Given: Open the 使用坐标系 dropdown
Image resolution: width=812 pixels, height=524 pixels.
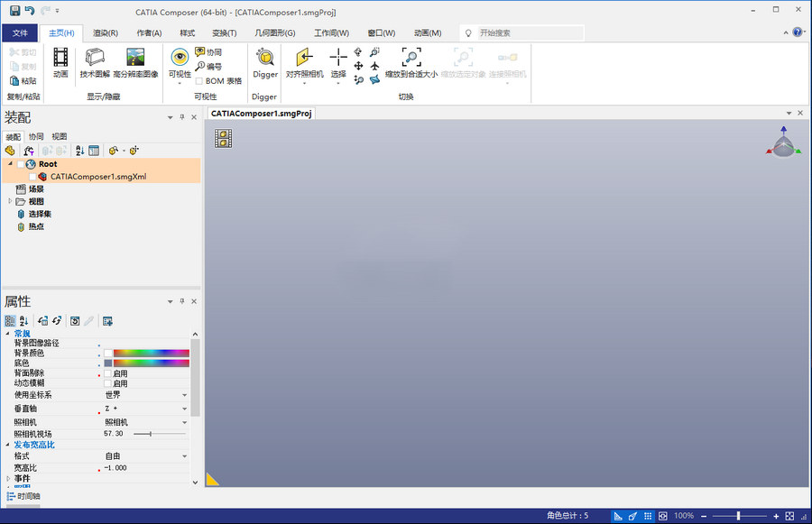Looking at the screenshot, I should coord(184,395).
